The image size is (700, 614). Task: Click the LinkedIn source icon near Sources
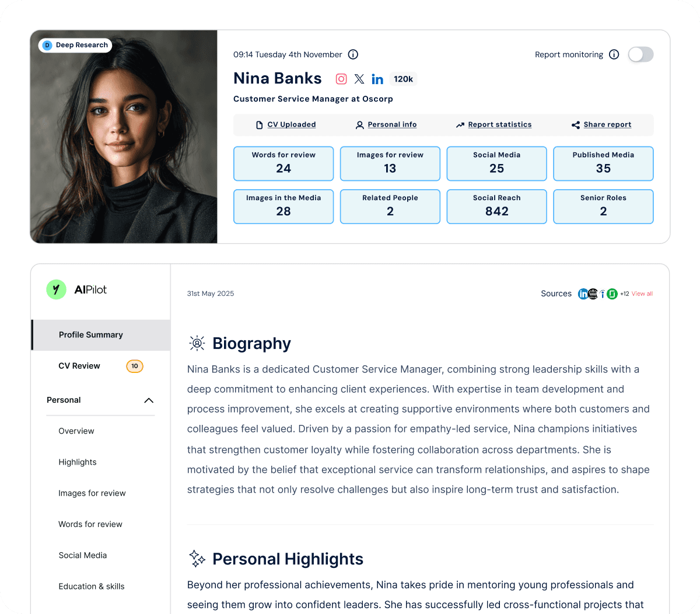[583, 294]
